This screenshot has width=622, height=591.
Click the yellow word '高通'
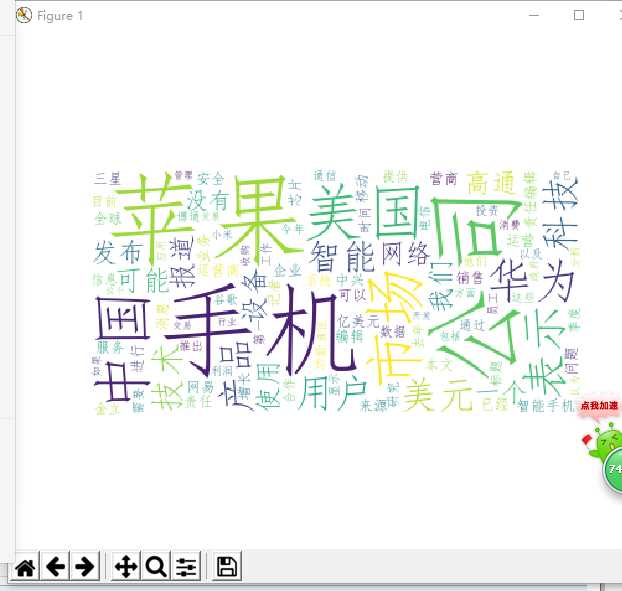coord(491,183)
